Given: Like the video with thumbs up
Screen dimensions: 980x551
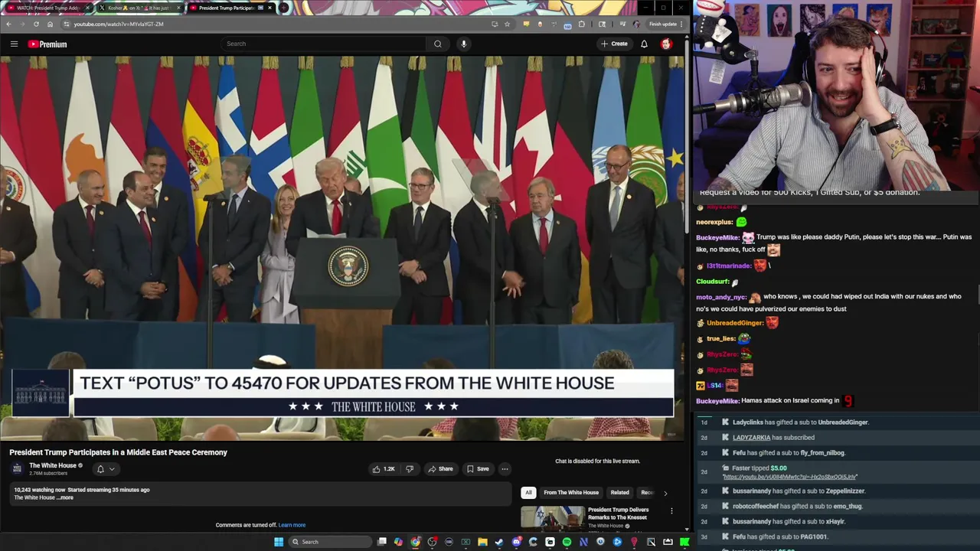Looking at the screenshot, I should pos(383,469).
